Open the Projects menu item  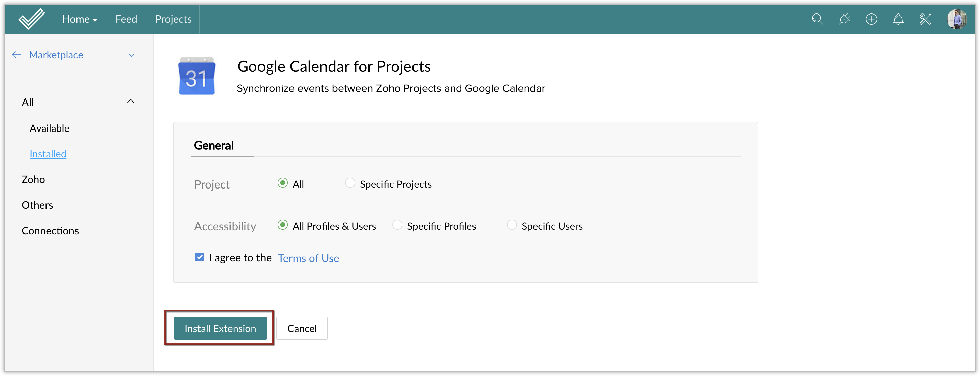point(173,19)
